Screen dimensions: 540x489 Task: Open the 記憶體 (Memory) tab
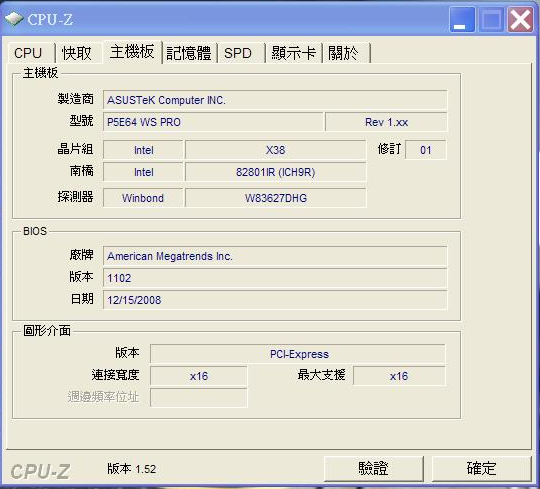189,53
